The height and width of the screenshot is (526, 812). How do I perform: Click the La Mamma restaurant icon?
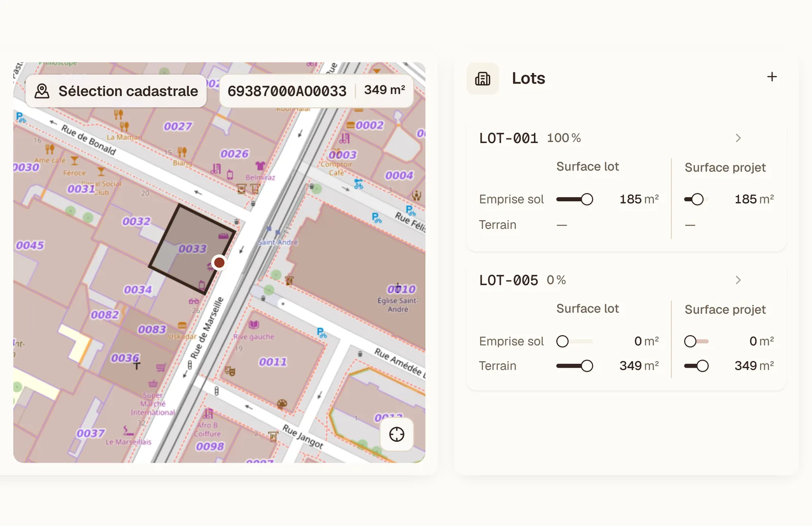[124, 126]
